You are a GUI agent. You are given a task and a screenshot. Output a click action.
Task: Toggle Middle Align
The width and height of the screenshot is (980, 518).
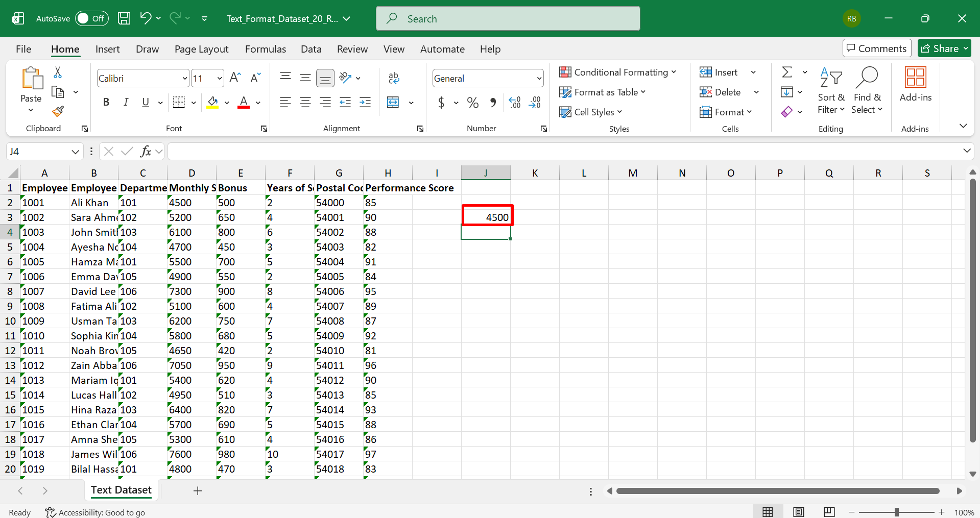305,78
